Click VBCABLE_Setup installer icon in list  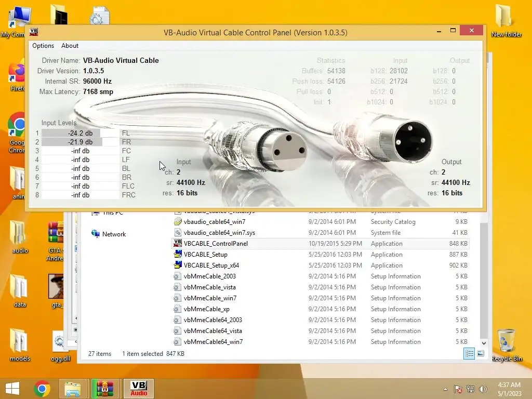(x=178, y=254)
